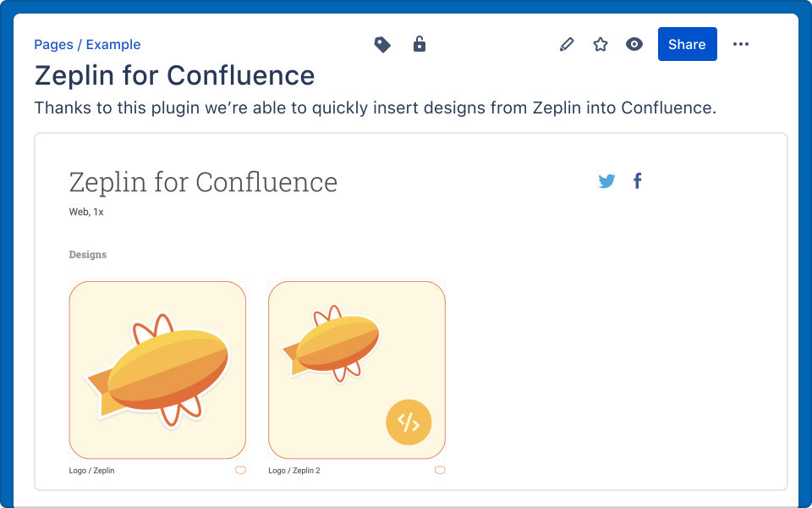Click the small icon beside Logo / Zeplin label

click(x=241, y=470)
